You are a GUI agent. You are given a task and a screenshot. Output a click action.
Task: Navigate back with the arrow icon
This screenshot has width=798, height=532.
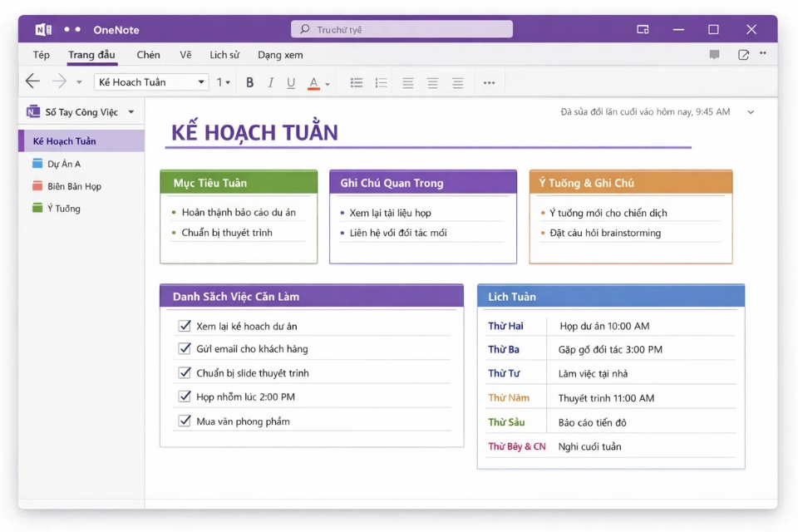pos(32,81)
